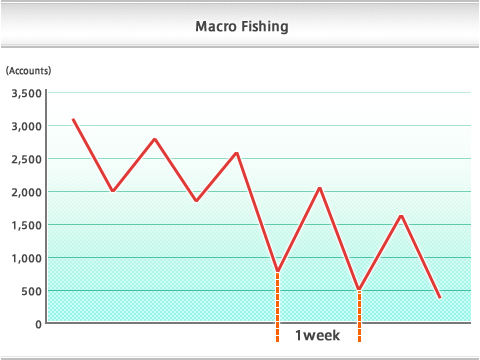This screenshot has width=480, height=360.
Task: Select the 2,500 y-axis label
Action: click(27, 159)
